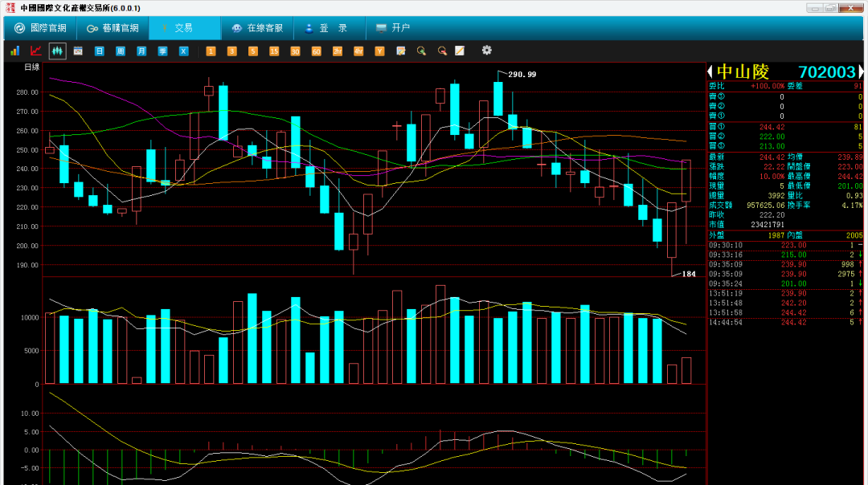Open the 藝購官網 tab
This screenshot has height=485, width=868.
pos(113,27)
